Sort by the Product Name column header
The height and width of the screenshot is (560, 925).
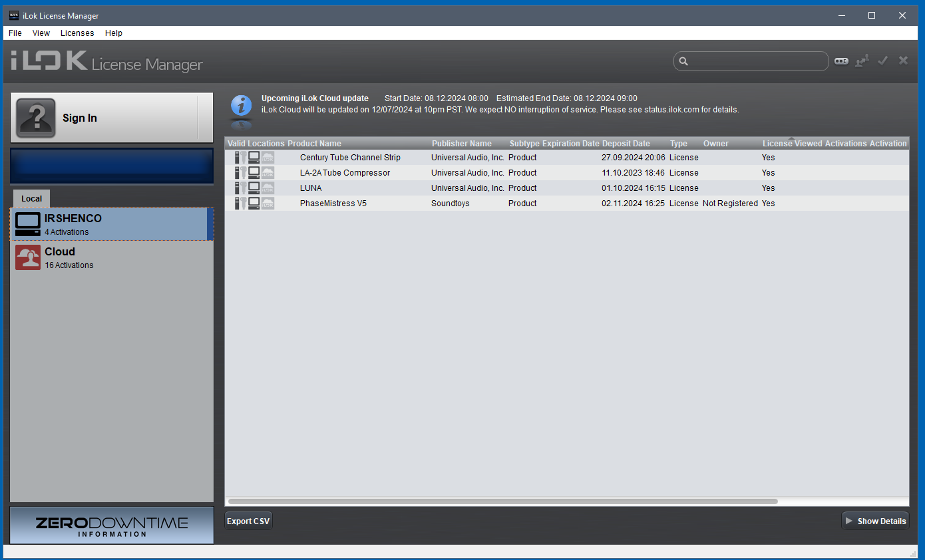(314, 144)
